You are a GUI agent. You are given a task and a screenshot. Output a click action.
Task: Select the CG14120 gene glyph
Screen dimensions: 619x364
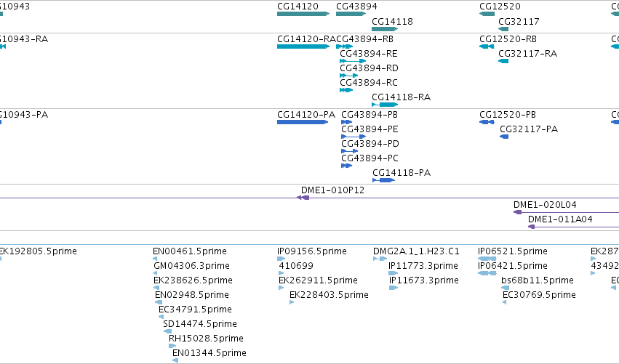pyautogui.click(x=303, y=14)
